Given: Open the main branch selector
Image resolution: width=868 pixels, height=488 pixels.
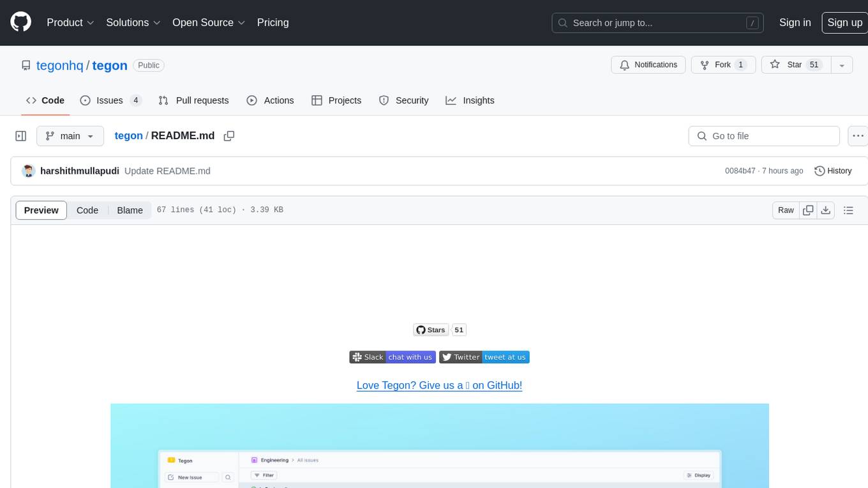Looking at the screenshot, I should pyautogui.click(x=70, y=136).
